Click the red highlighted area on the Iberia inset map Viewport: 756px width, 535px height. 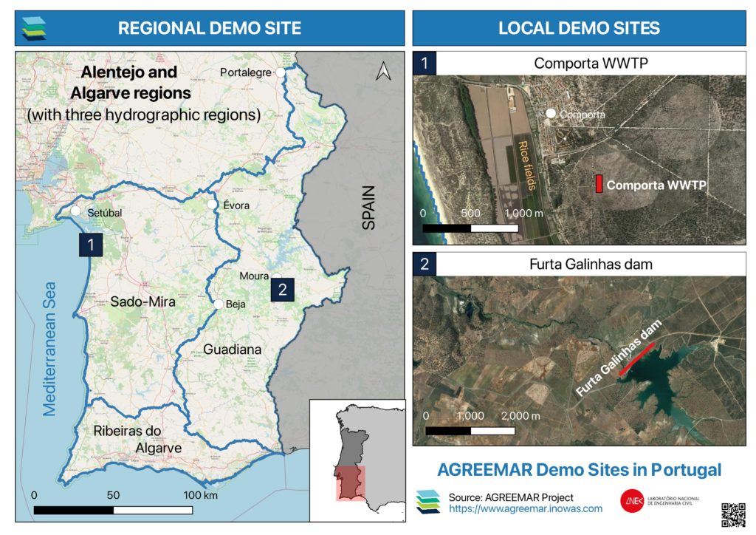point(351,483)
